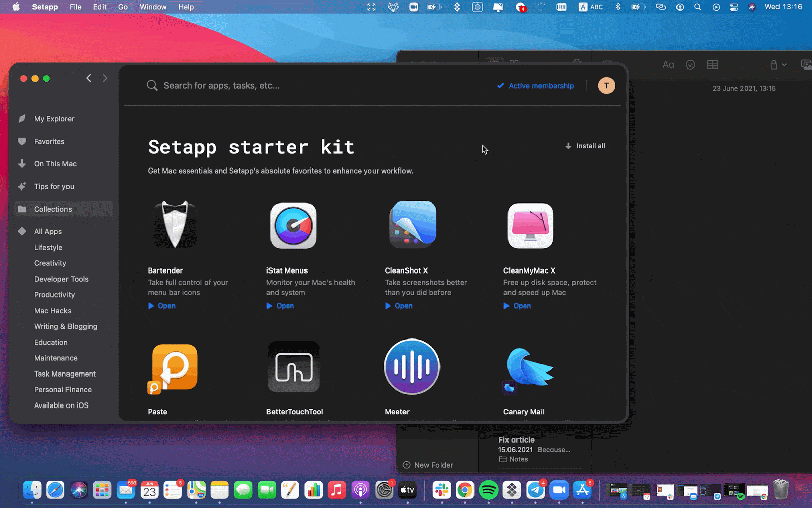
Task: Click Open under CleanMyMac X
Action: [x=517, y=306]
